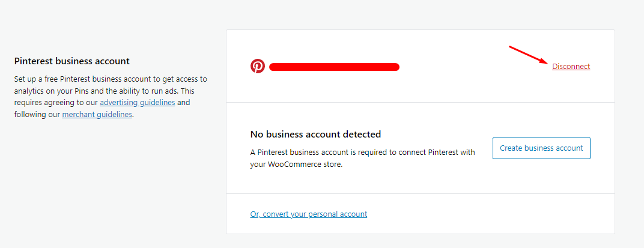
Task: Click the Create business account button
Action: pyautogui.click(x=541, y=148)
